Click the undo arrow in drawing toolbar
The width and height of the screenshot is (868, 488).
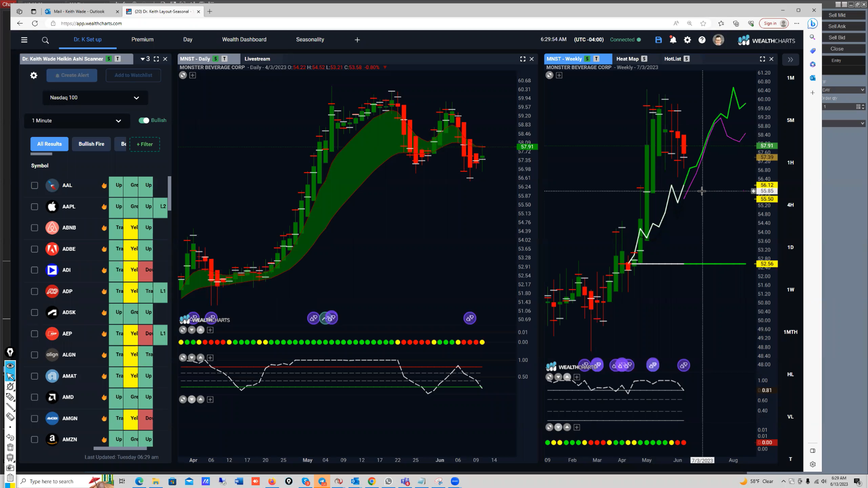pyautogui.click(x=10, y=437)
